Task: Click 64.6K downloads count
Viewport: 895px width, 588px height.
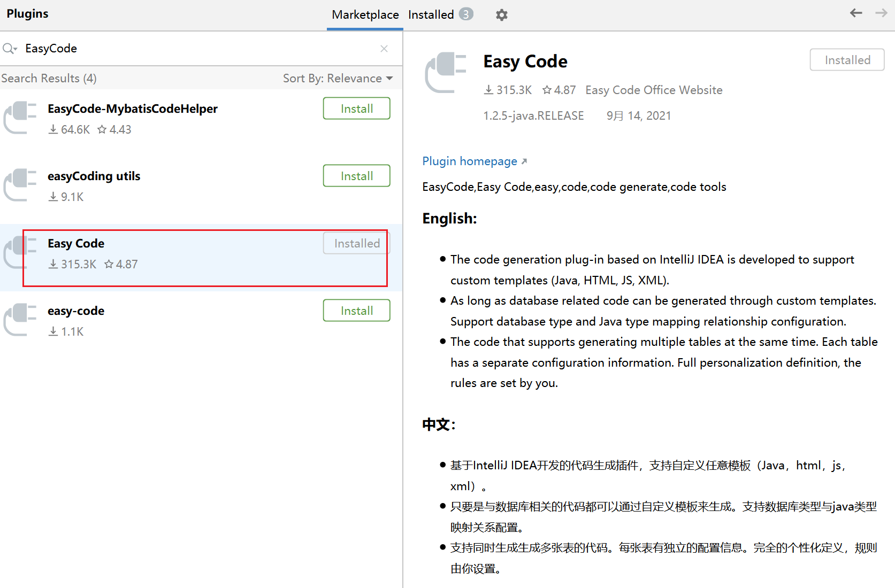Action: pyautogui.click(x=69, y=129)
